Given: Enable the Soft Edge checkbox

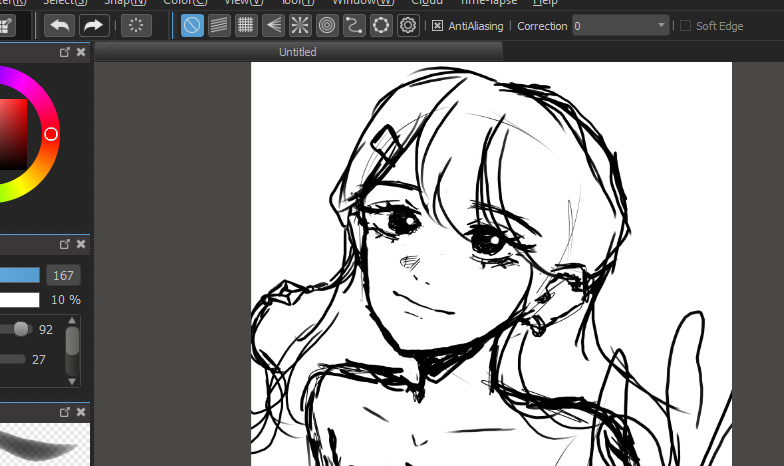Looking at the screenshot, I should (x=686, y=26).
